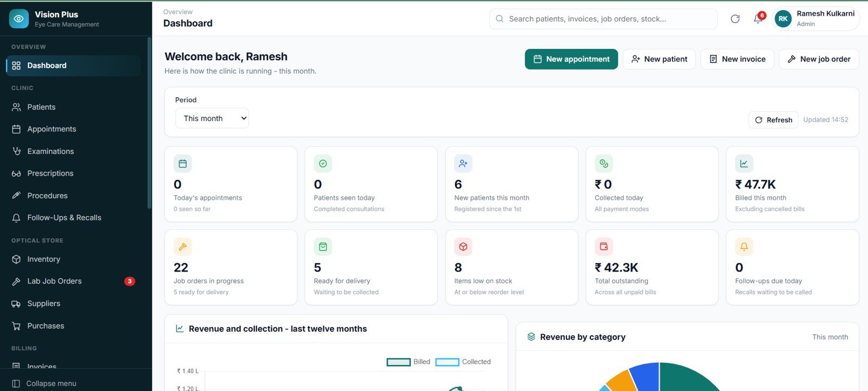Image resolution: width=868 pixels, height=391 pixels.
Task: Click the Revenue by category layers icon
Action: coord(531,337)
